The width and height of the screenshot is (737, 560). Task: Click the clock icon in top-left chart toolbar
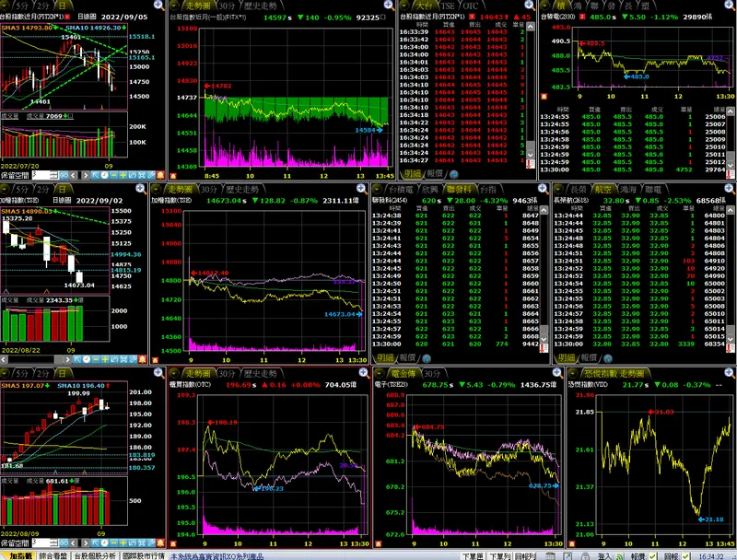click(104, 175)
